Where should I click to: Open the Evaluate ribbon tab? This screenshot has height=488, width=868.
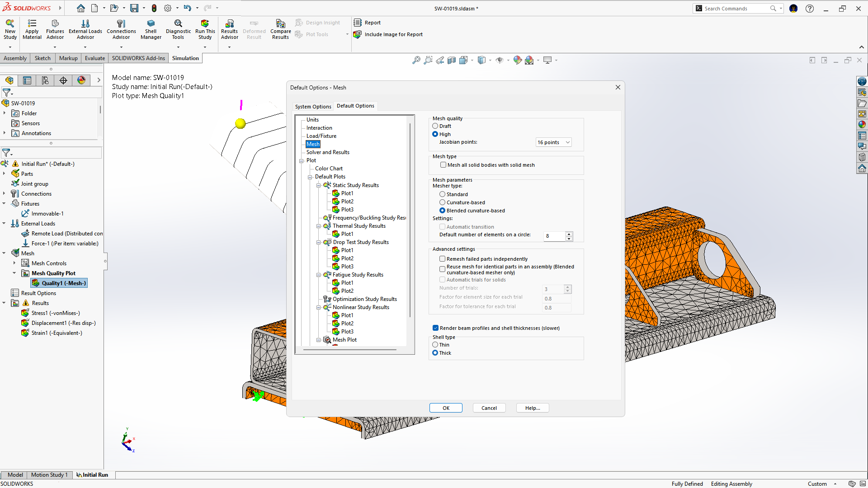pyautogui.click(x=94, y=58)
